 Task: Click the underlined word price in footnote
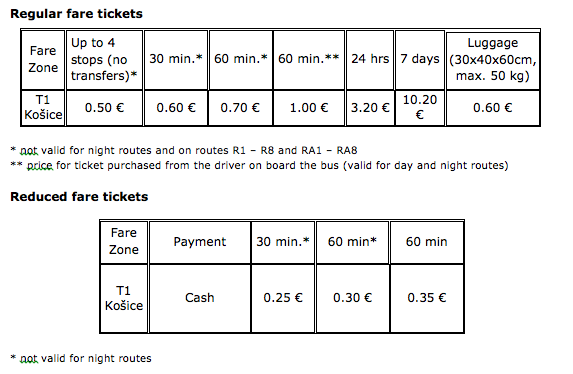[39, 166]
